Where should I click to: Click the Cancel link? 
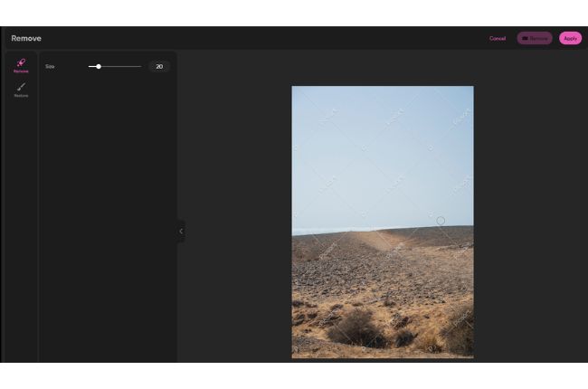498,38
